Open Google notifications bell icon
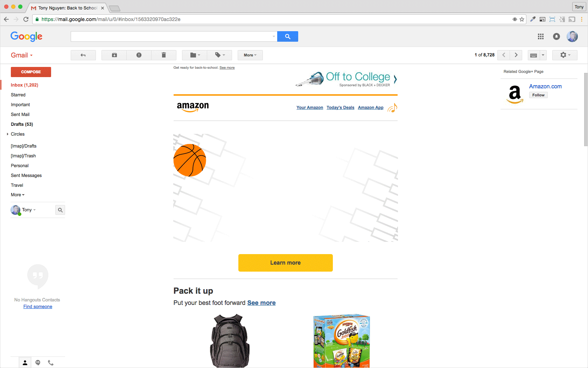588x368 pixels. point(556,36)
